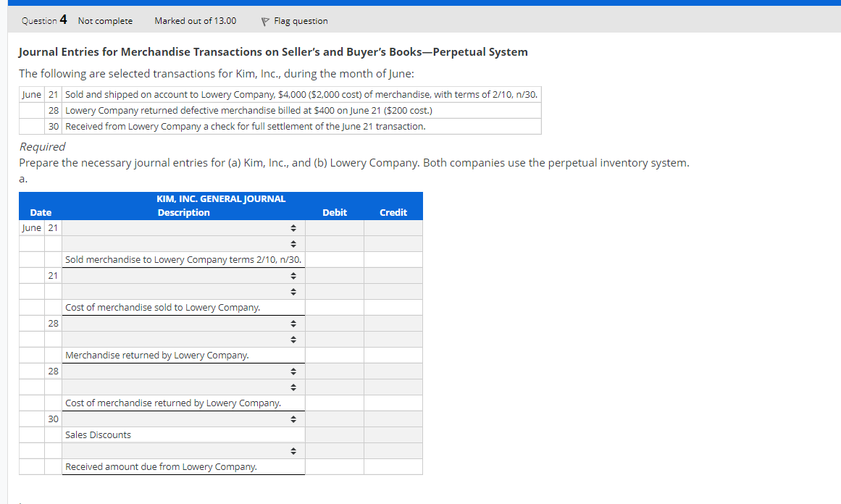Click the '30' date cell in the journal
The width and height of the screenshot is (841, 504).
click(x=53, y=419)
